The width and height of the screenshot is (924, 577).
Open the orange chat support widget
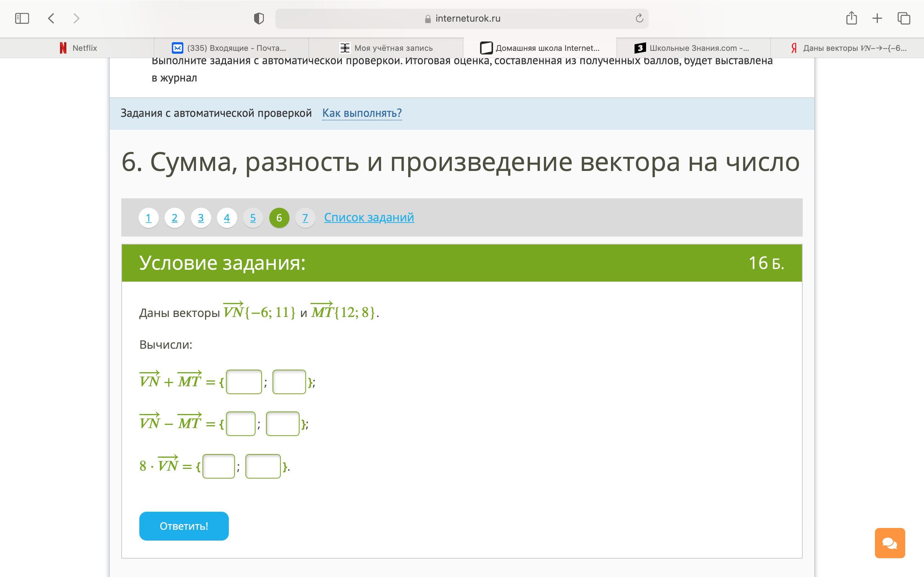click(x=890, y=543)
